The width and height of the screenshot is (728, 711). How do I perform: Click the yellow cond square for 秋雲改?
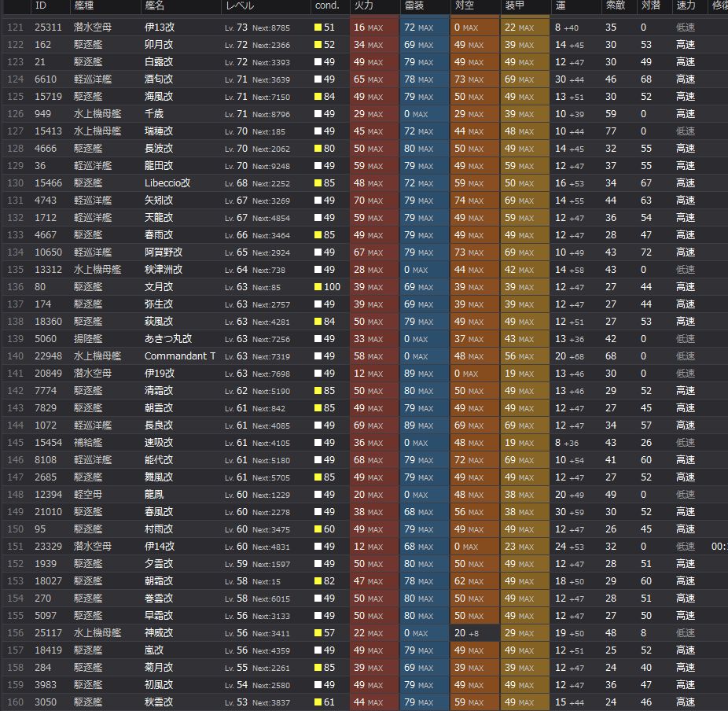318,702
